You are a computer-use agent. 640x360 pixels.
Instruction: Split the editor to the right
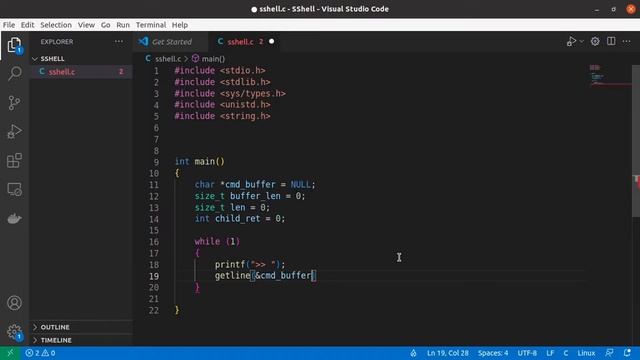(611, 41)
